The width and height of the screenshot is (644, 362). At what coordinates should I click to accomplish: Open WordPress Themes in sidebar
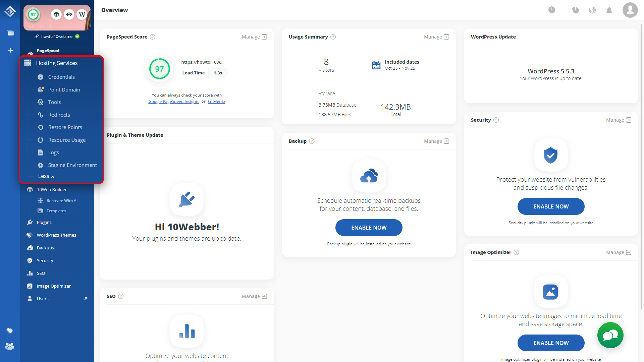point(56,235)
